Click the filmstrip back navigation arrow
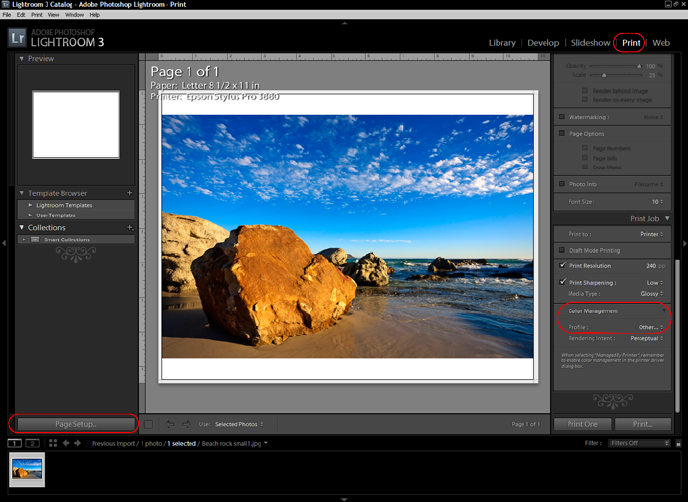The image size is (688, 502). click(66, 443)
